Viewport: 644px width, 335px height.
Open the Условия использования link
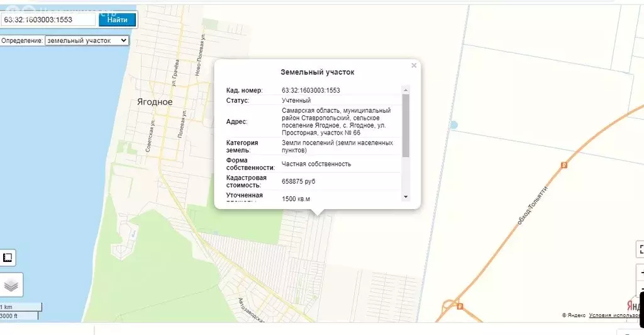pyautogui.click(x=614, y=315)
